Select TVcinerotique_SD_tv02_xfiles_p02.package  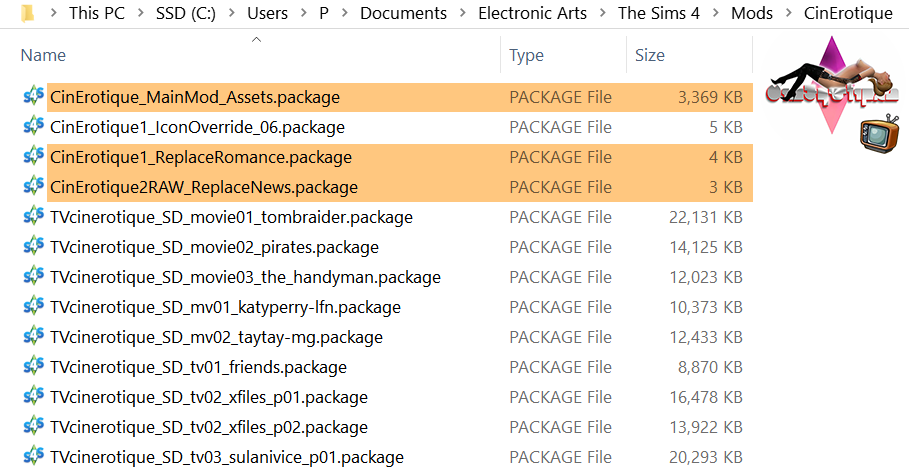click(209, 427)
